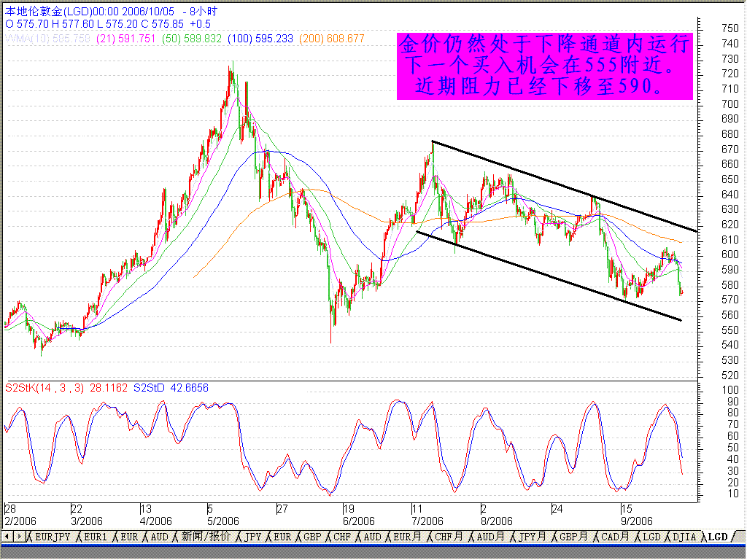Viewport: 747px width, 560px height.
Task: Click the 9/2006 date label
Action: pyautogui.click(x=636, y=521)
